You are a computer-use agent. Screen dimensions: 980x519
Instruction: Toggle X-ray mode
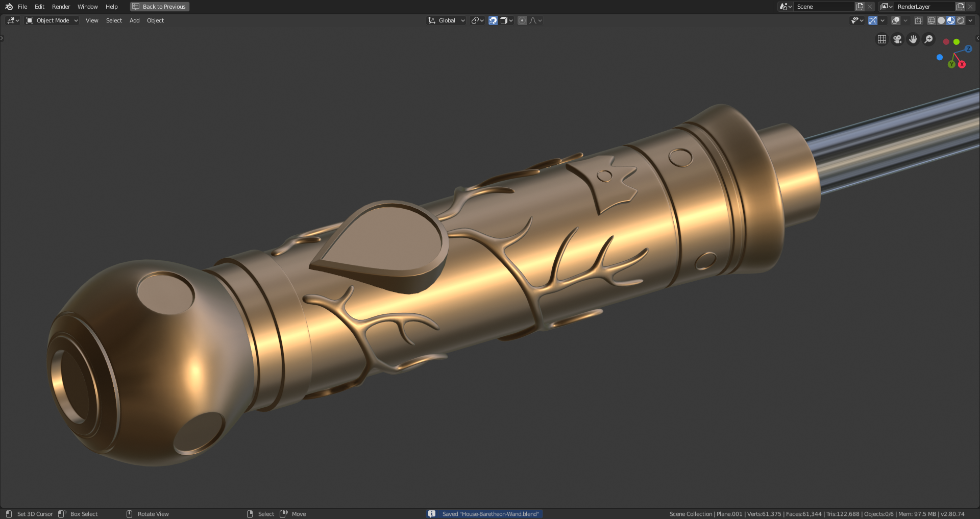(x=918, y=20)
